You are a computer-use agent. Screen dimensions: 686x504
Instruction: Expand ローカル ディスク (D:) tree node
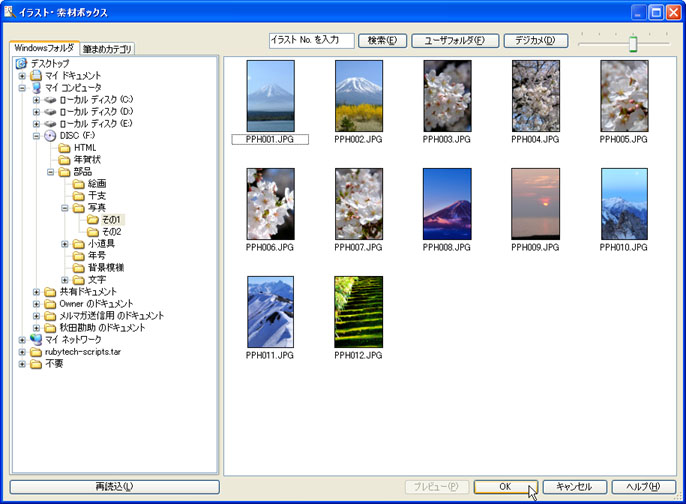tap(37, 112)
